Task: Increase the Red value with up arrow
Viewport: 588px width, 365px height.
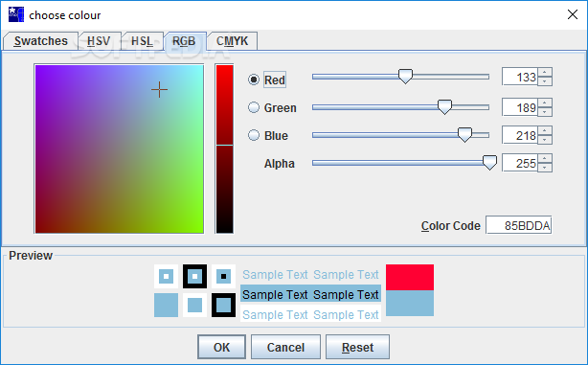Action: 545,73
